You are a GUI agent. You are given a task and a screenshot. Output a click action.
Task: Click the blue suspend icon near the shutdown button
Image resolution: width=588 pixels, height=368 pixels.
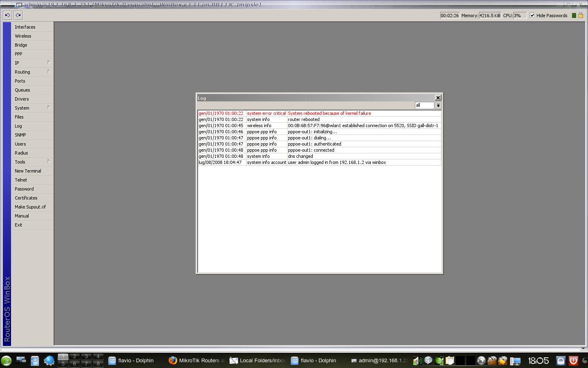561,361
